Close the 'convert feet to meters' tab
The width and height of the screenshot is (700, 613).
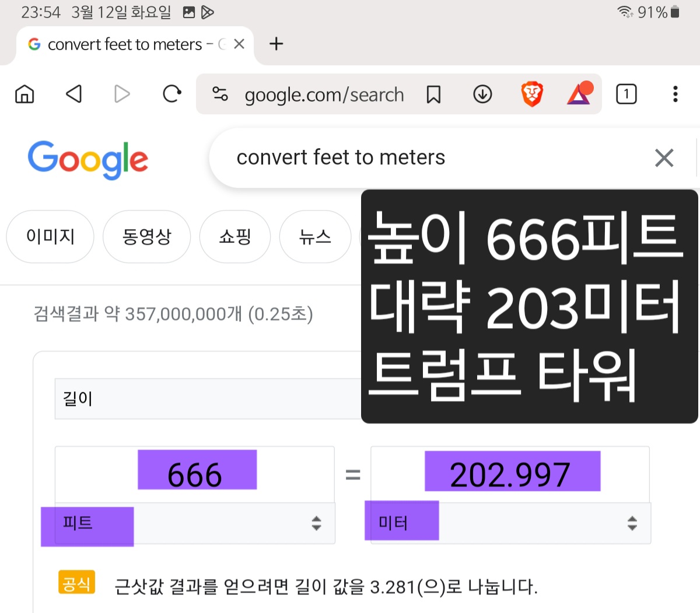[239, 44]
